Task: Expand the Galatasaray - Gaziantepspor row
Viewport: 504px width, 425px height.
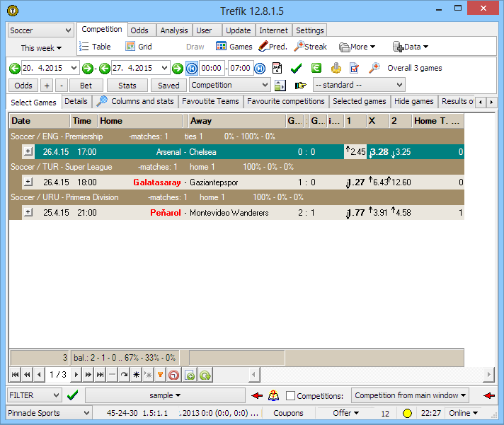Action: 28,182
